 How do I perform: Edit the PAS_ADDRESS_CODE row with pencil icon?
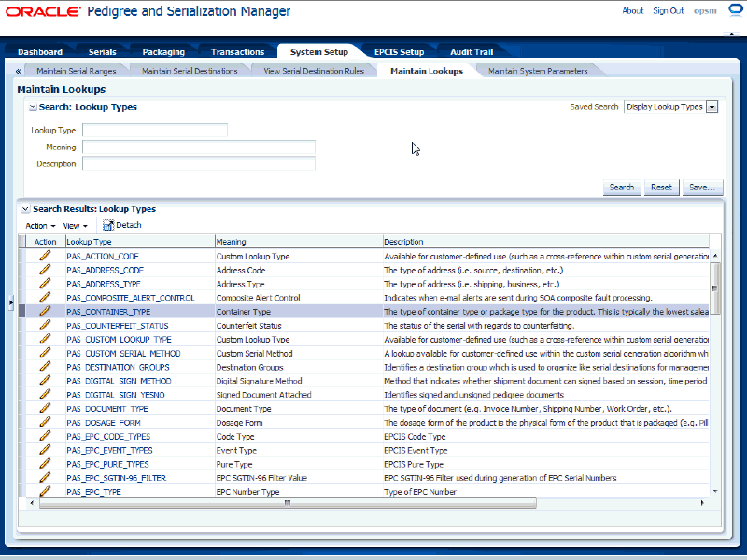(x=45, y=270)
